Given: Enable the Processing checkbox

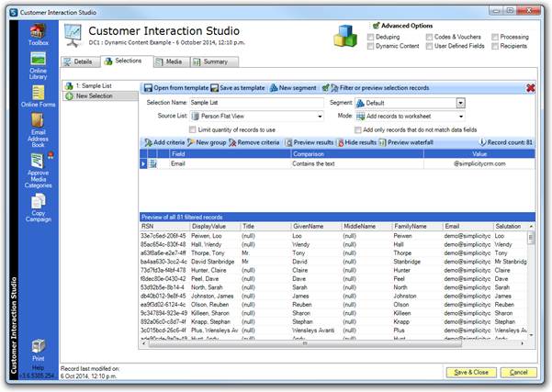Looking at the screenshot, I should coord(495,37).
